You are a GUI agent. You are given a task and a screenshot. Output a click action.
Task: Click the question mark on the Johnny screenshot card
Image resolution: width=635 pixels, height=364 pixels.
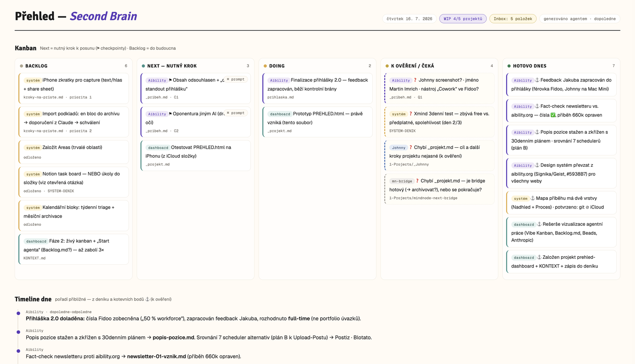[415, 80]
